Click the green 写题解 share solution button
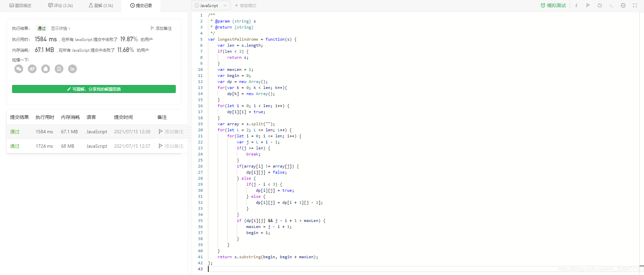The width and height of the screenshot is (644, 275). (94, 89)
